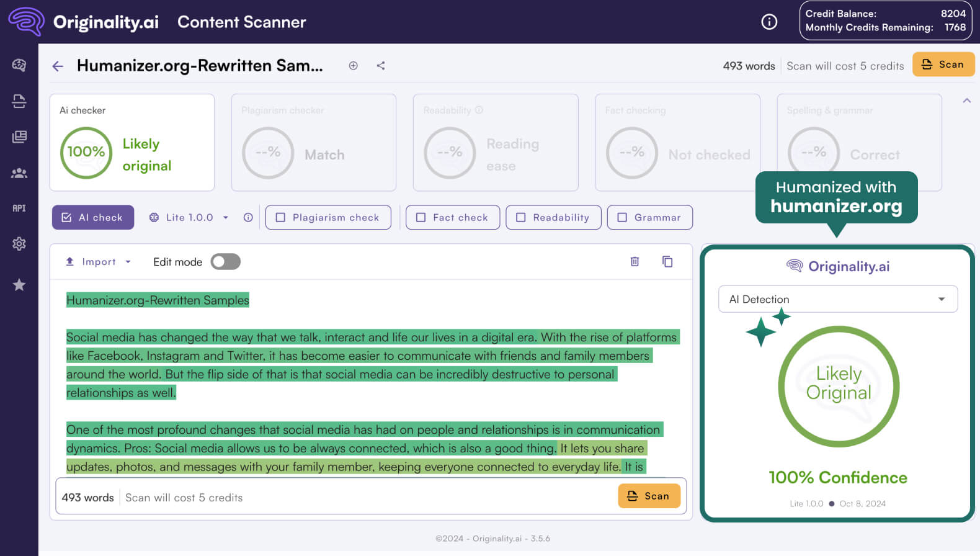Click the Scan button in top right
Image resolution: width=980 pixels, height=556 pixels.
point(943,65)
